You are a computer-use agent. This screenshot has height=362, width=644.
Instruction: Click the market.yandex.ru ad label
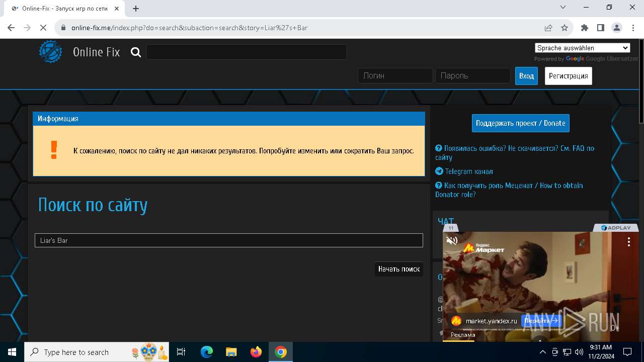click(x=491, y=321)
